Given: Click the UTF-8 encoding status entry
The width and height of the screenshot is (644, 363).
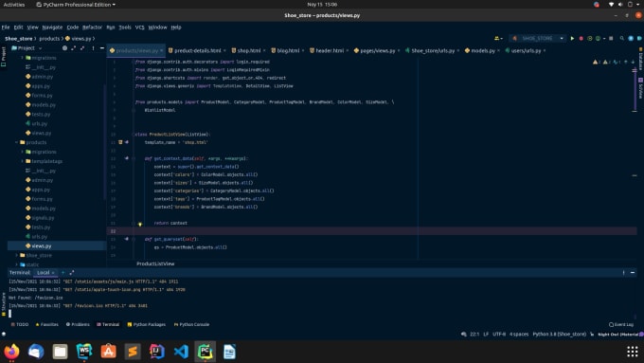Looking at the screenshot, I should coord(499,335).
